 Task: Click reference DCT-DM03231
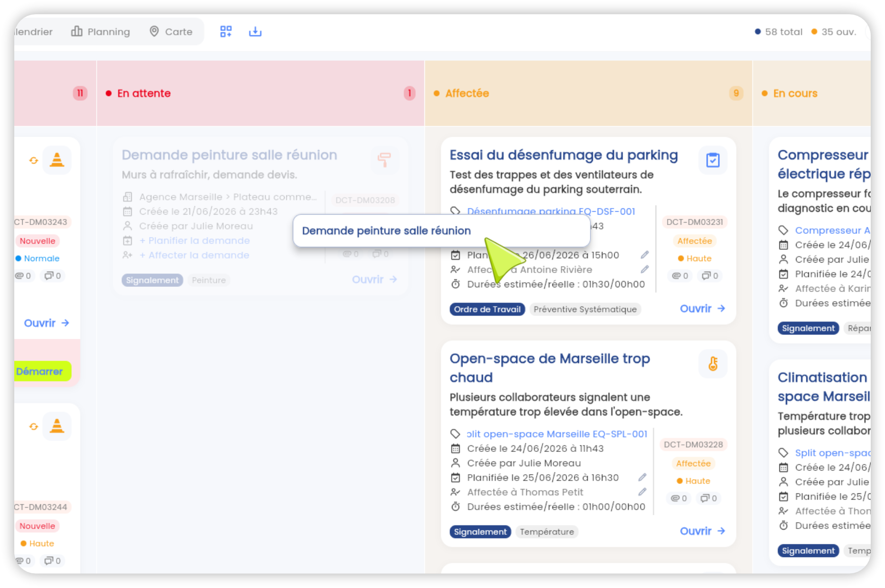coord(695,222)
